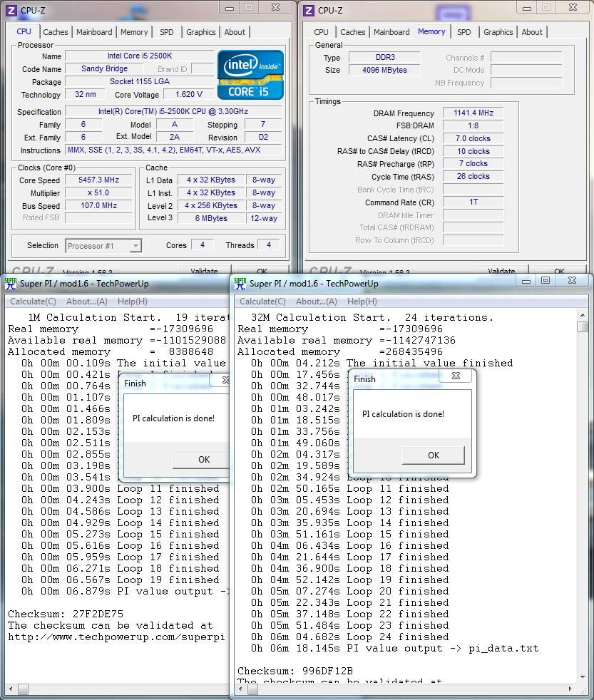The width and height of the screenshot is (594, 700).
Task: Open Mainboard tab in right CPU-Z window
Action: click(391, 32)
